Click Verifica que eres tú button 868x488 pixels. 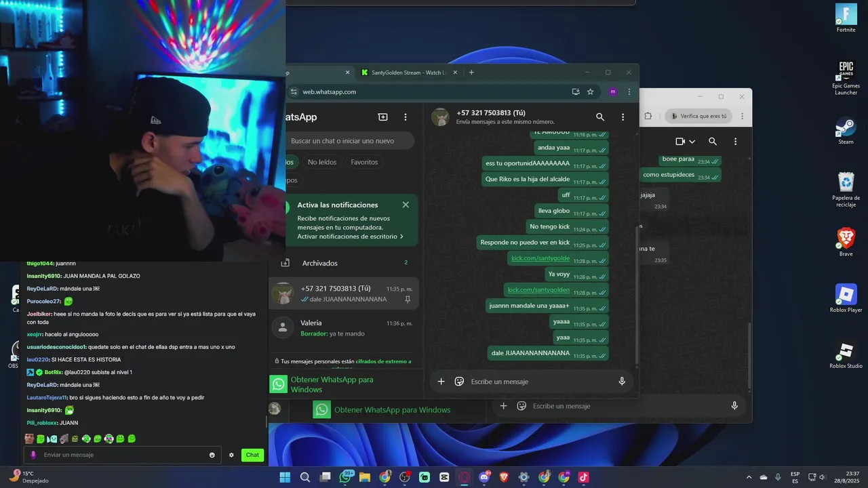[x=698, y=116]
